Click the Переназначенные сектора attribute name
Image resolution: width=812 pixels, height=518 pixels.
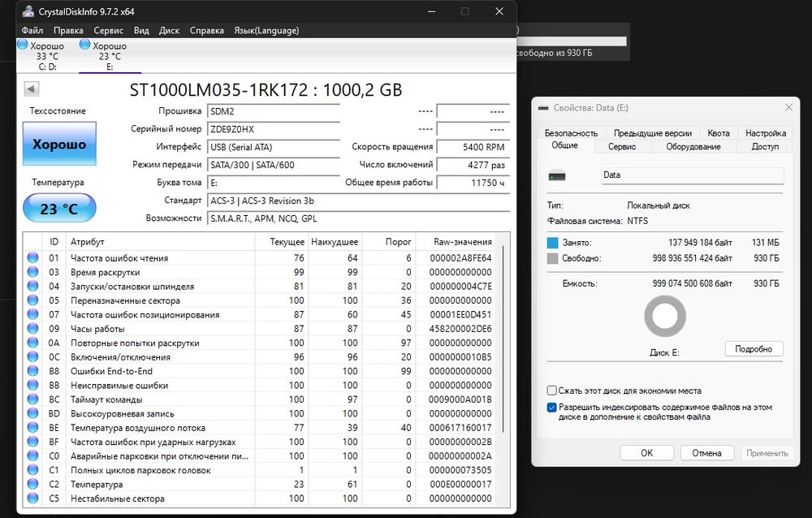click(125, 300)
